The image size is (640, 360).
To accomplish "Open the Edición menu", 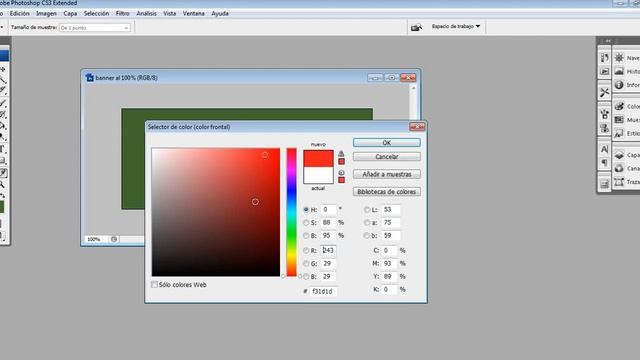I will (20, 13).
